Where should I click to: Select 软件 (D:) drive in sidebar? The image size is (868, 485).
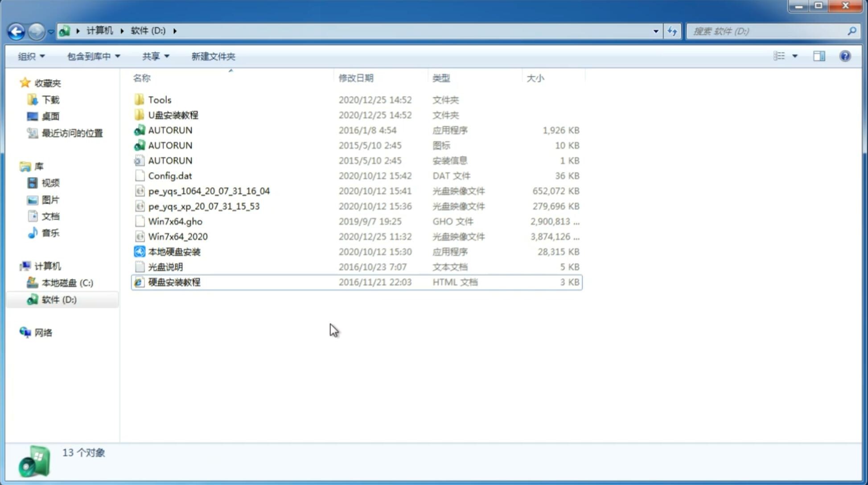pos(59,299)
